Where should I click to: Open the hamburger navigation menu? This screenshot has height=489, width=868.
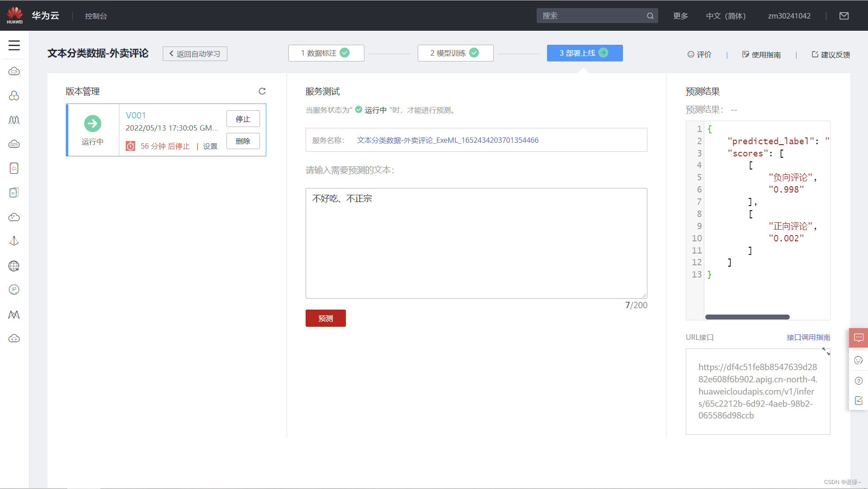(14, 45)
